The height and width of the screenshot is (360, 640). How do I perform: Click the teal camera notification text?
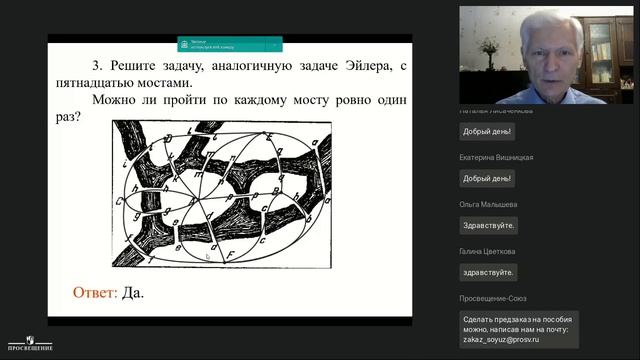[x=212, y=44]
